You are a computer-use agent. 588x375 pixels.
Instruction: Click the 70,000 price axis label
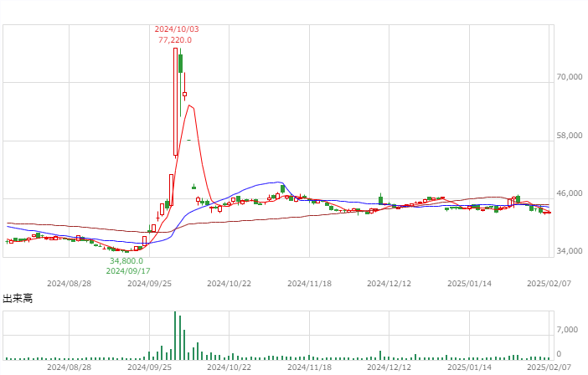(570, 77)
